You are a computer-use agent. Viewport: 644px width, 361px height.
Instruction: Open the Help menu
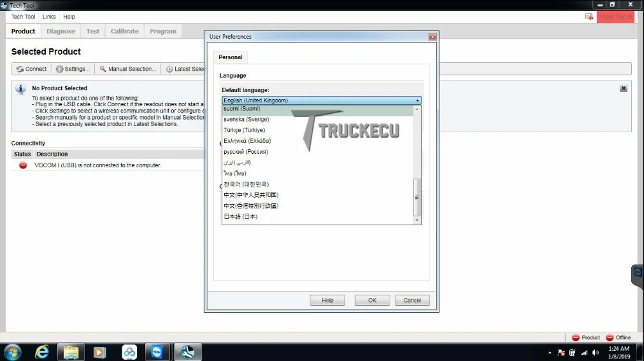click(69, 17)
